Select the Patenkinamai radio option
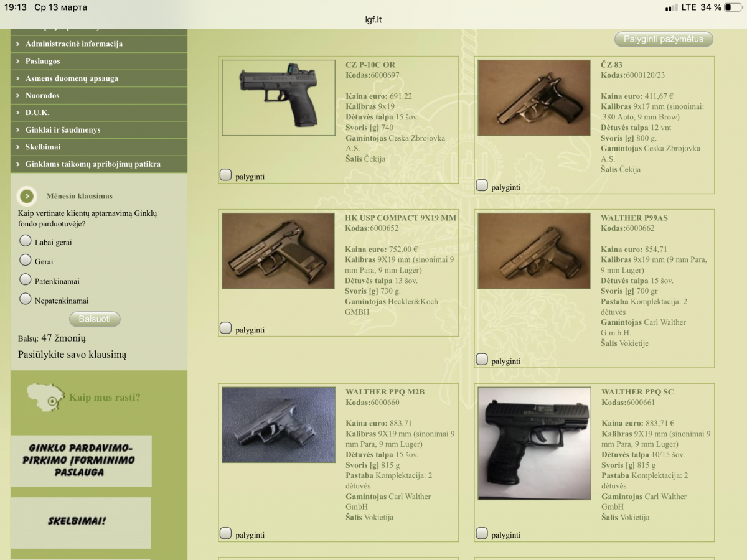The height and width of the screenshot is (560, 747). [26, 279]
